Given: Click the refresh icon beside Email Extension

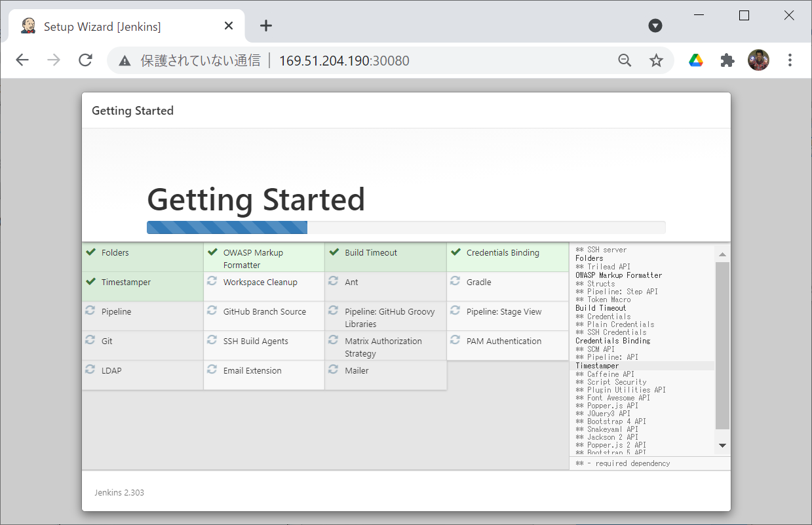Looking at the screenshot, I should pos(212,370).
